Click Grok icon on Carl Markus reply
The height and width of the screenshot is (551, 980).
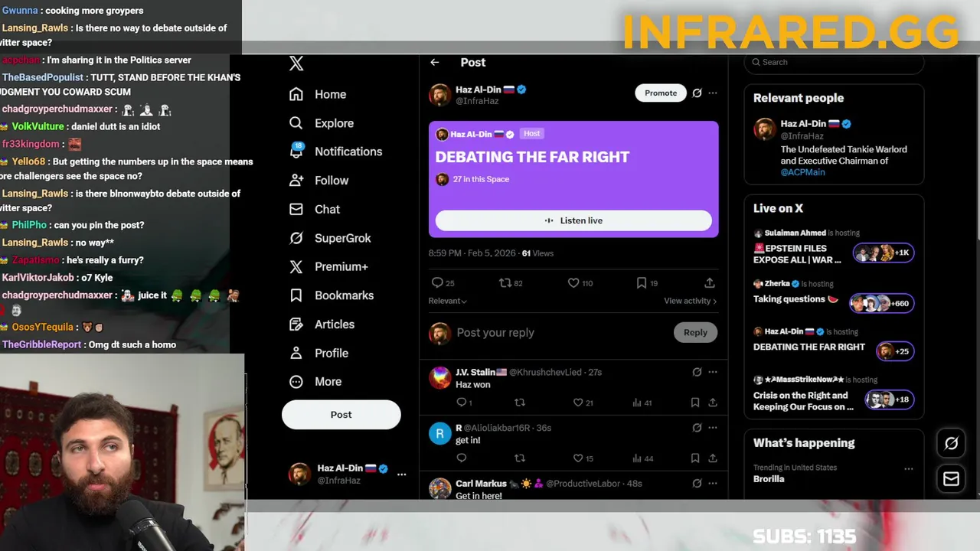[697, 484]
